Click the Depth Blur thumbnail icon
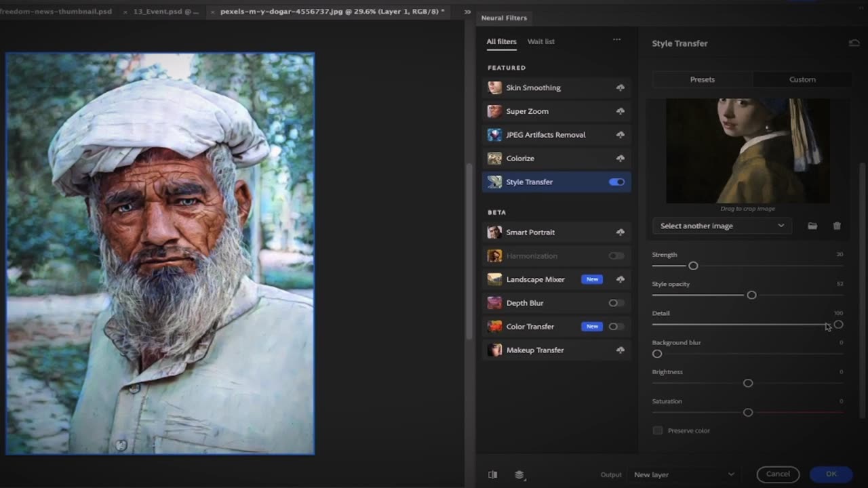The width and height of the screenshot is (868, 488). pos(495,303)
